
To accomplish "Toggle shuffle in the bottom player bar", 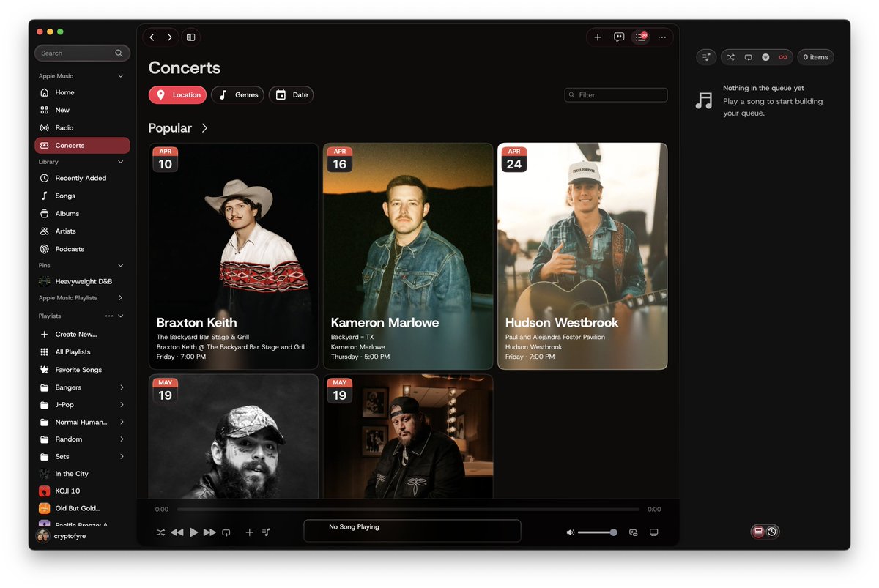I will (x=160, y=532).
